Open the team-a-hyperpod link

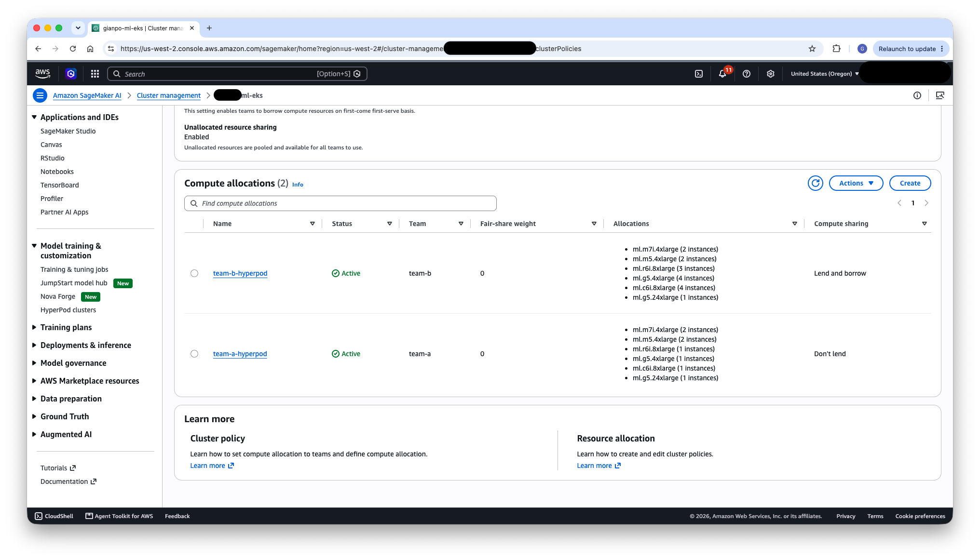click(240, 354)
